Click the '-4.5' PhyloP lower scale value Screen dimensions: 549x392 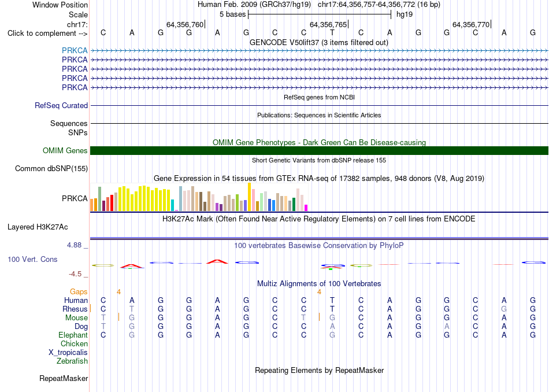click(75, 274)
